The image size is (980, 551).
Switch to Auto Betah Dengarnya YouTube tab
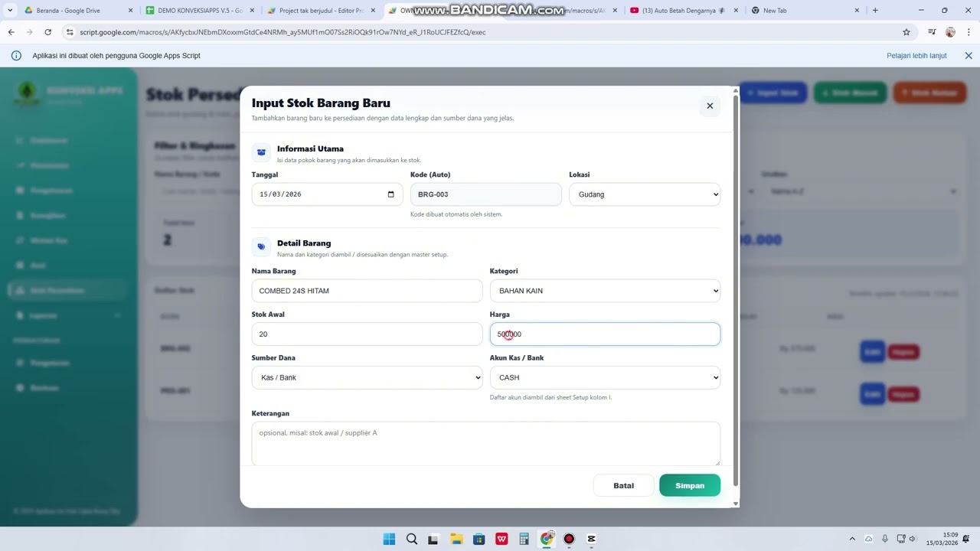click(x=684, y=11)
